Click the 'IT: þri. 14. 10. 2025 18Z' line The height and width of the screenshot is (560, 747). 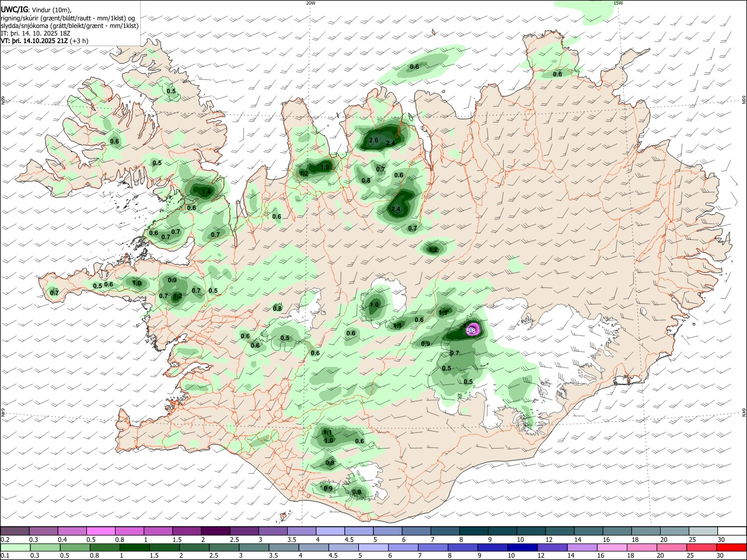coord(36,33)
